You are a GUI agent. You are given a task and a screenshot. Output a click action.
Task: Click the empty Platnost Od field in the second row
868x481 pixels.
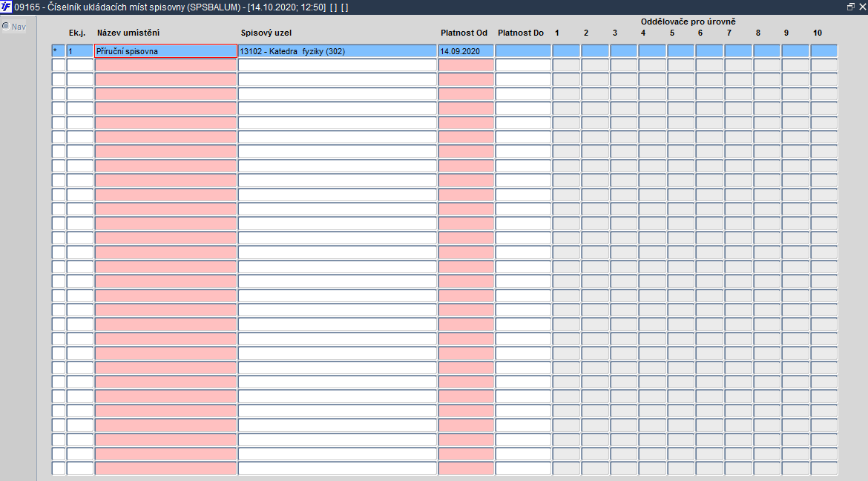click(466, 65)
